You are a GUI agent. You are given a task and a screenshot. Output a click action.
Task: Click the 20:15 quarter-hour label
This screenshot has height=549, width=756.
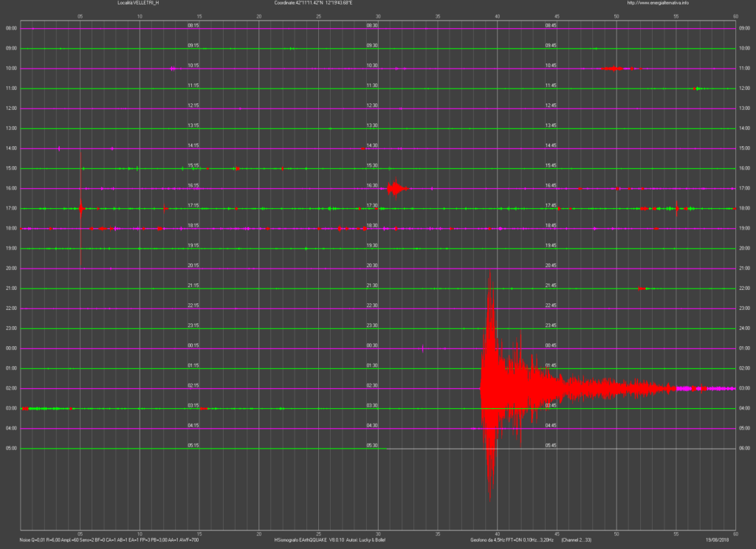(193, 265)
